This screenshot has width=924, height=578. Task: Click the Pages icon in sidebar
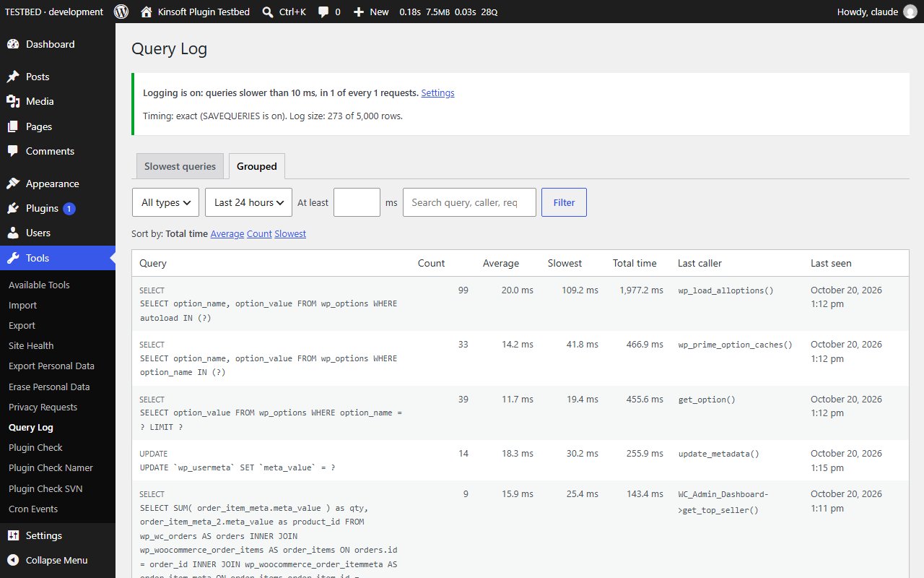[13, 126]
